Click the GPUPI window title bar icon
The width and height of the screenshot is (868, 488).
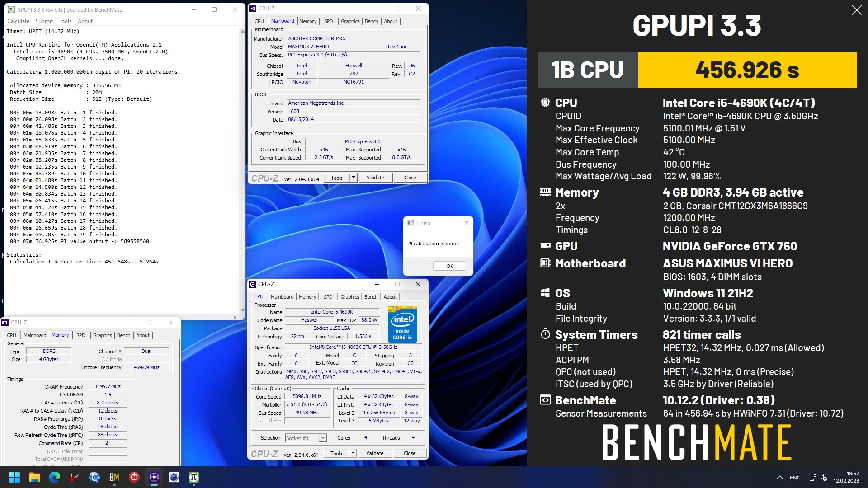coord(11,9)
